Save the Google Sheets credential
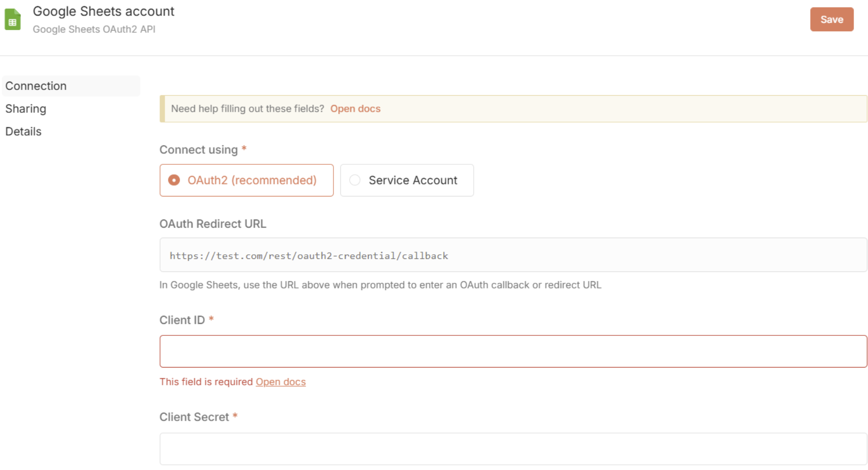Screen dimensions: 868x470 [832, 19]
